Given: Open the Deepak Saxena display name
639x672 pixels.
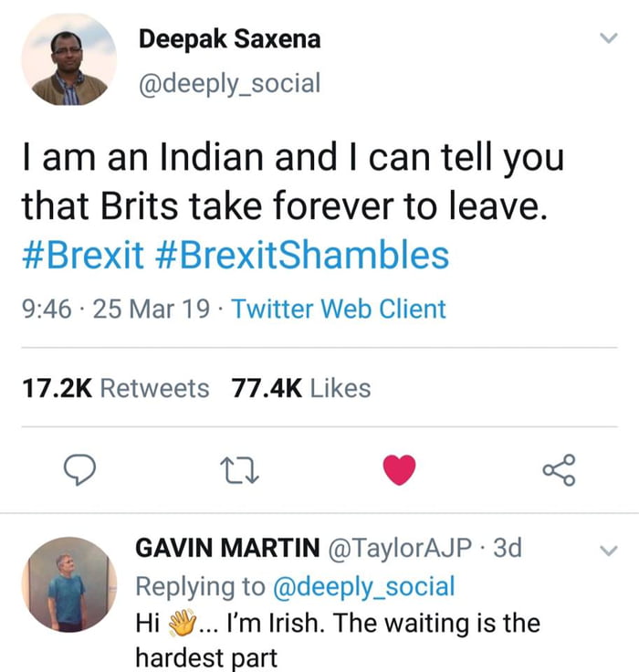Looking at the screenshot, I should [x=229, y=39].
